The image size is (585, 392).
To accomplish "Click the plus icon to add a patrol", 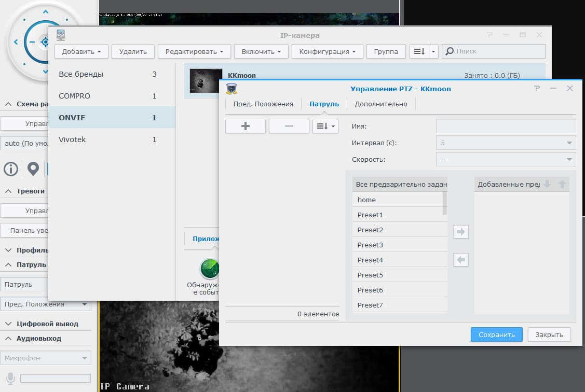I will click(245, 126).
